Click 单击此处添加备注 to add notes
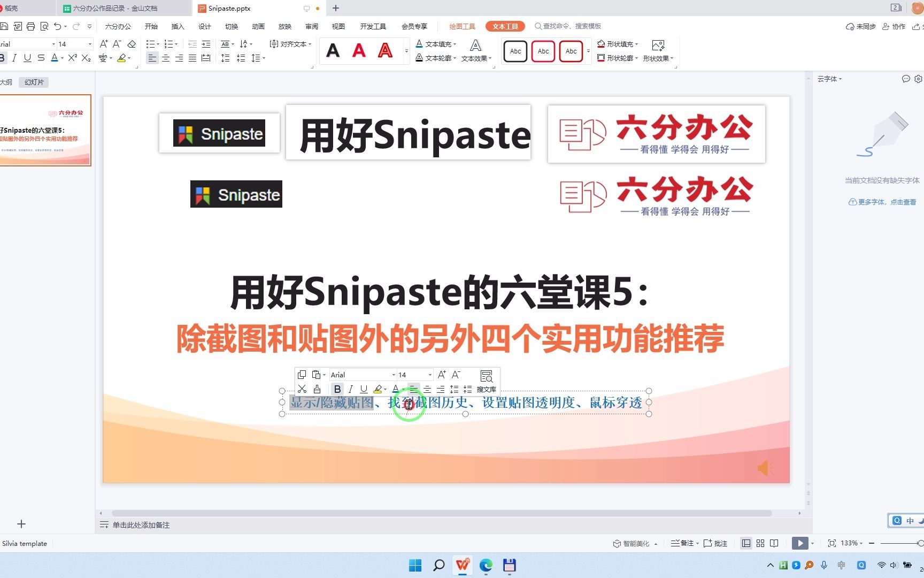 tap(140, 525)
